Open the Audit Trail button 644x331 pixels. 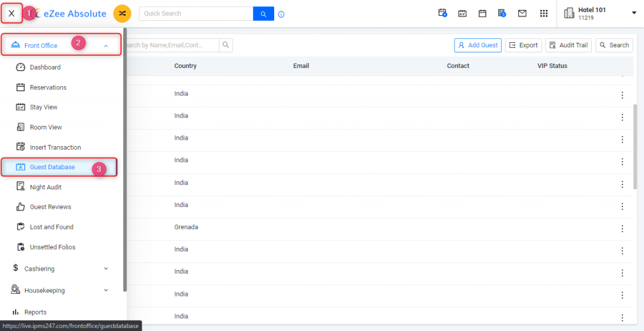tap(569, 45)
